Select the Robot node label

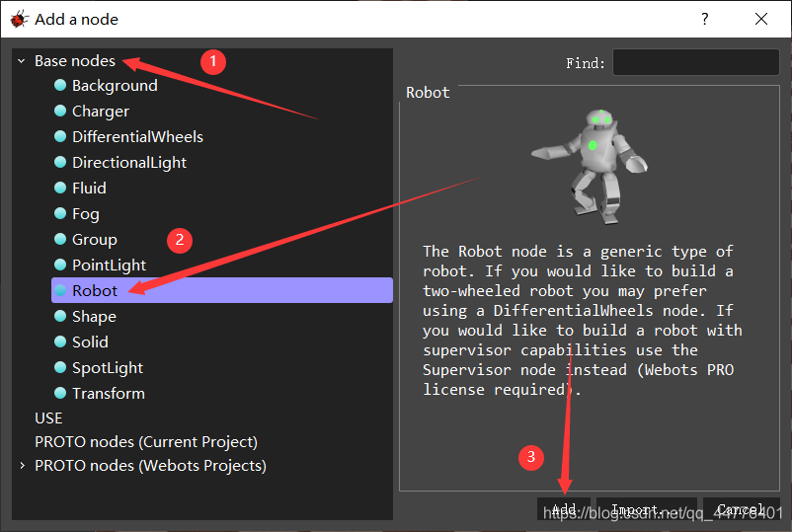[x=95, y=291]
